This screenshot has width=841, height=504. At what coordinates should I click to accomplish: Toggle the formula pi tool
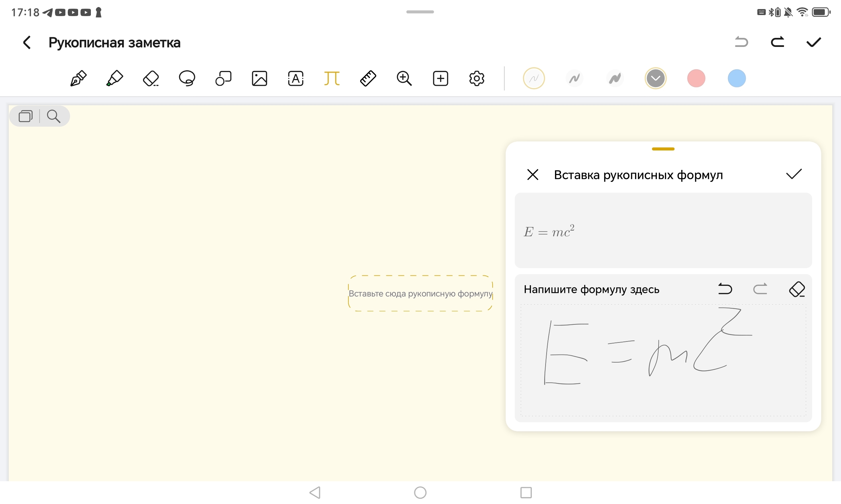(x=332, y=78)
